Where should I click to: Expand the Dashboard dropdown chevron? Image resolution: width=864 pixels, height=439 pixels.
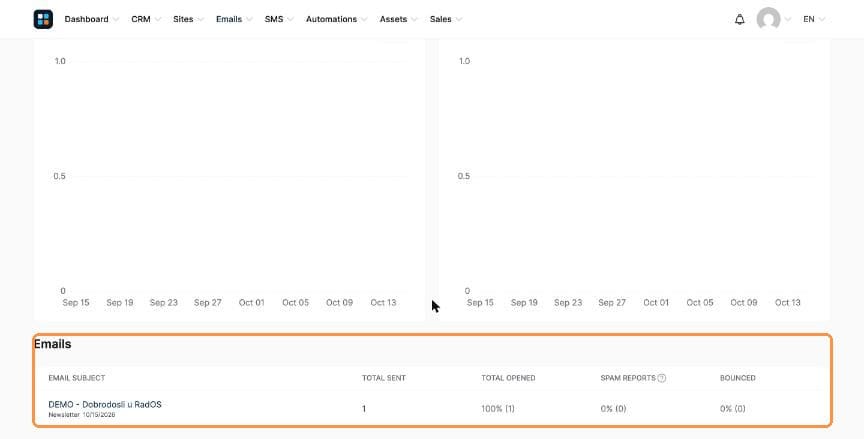point(116,20)
